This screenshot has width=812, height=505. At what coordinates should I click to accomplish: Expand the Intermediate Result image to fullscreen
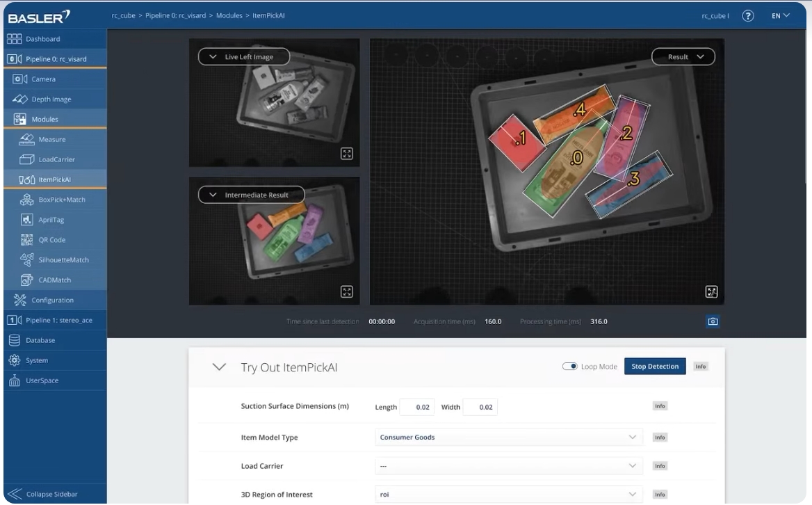[346, 291]
